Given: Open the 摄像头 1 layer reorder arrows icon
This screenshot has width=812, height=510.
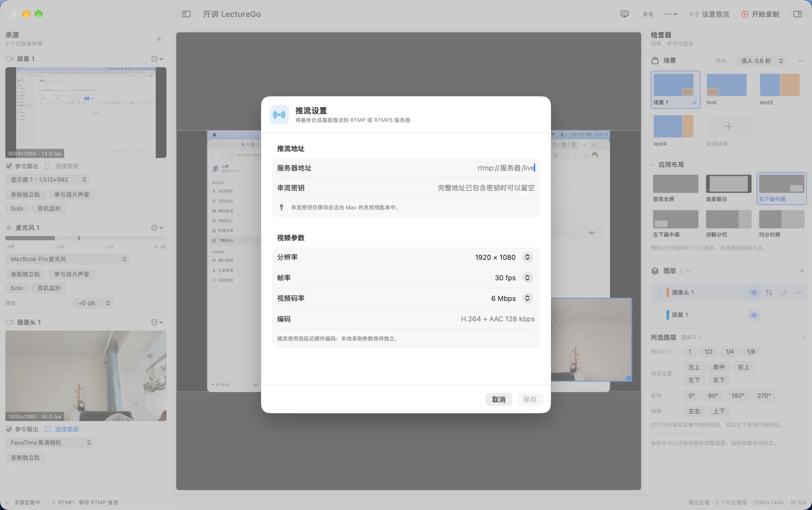Looking at the screenshot, I should [x=769, y=292].
